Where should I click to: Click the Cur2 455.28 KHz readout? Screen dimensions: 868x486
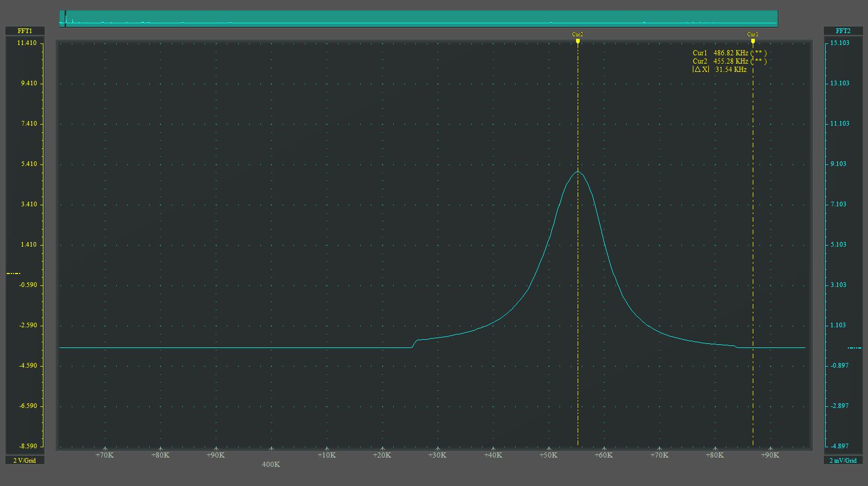tap(730, 61)
